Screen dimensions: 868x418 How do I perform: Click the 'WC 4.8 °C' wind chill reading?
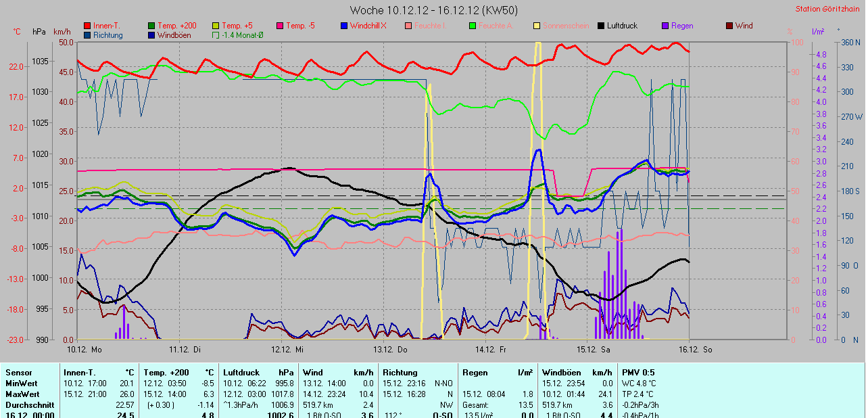pos(640,383)
